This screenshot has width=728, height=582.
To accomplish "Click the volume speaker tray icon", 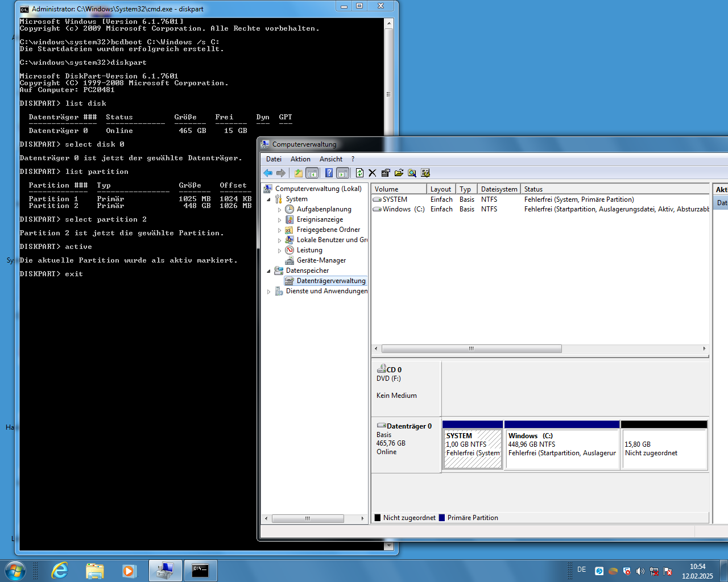I will [x=640, y=571].
